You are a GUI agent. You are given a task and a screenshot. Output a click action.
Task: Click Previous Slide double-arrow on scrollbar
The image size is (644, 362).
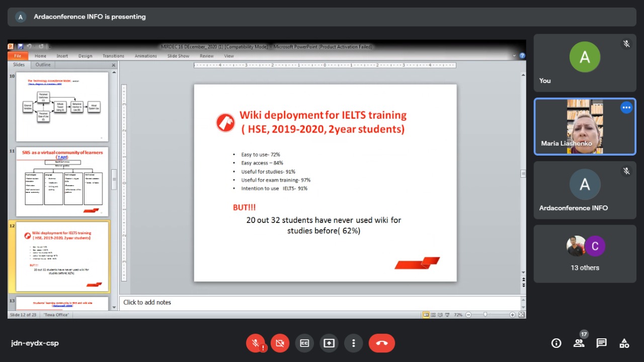point(523,279)
